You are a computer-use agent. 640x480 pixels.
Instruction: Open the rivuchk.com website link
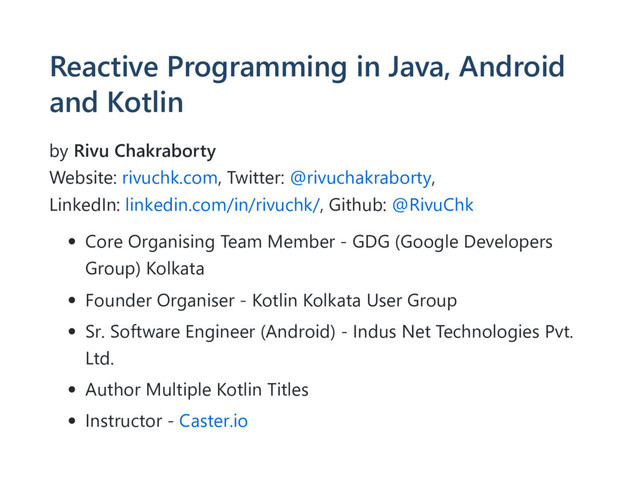pos(170,178)
